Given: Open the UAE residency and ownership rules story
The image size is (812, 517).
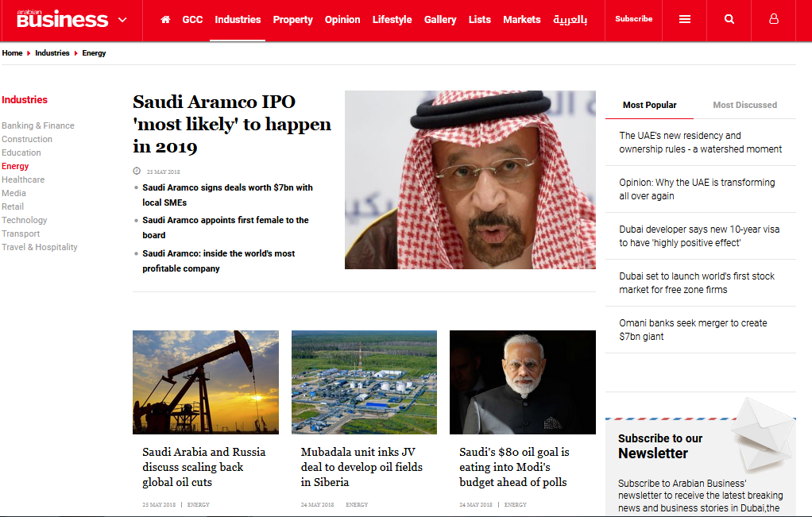Looking at the screenshot, I should (x=700, y=142).
